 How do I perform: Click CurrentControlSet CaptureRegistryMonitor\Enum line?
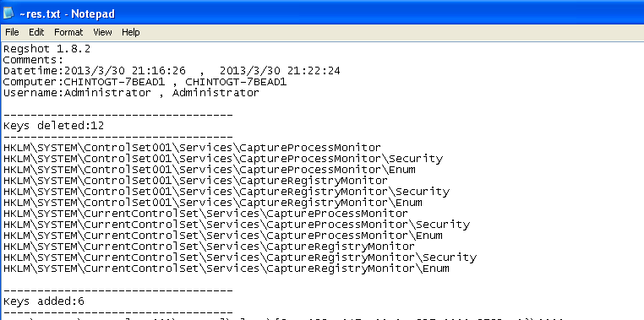(226, 268)
